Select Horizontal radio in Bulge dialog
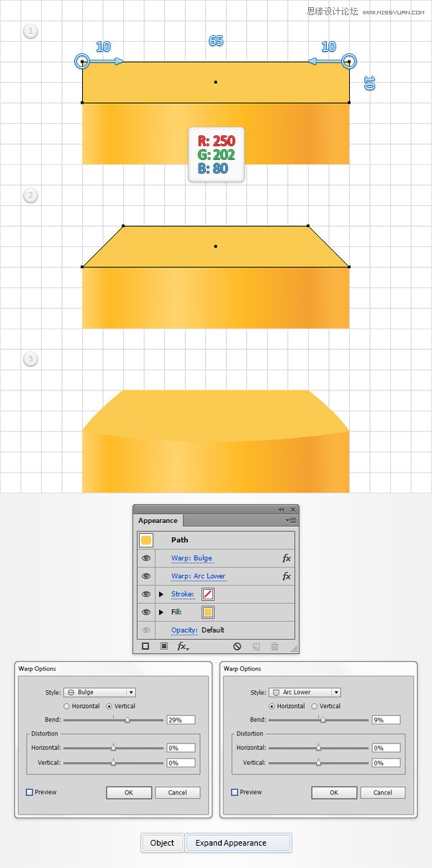The width and height of the screenshot is (432, 868). (x=67, y=706)
